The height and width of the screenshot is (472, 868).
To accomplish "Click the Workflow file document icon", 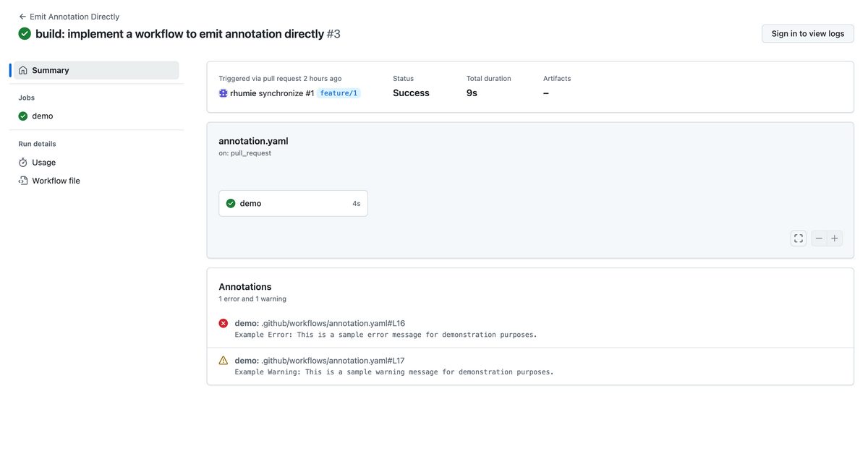I will tap(23, 181).
